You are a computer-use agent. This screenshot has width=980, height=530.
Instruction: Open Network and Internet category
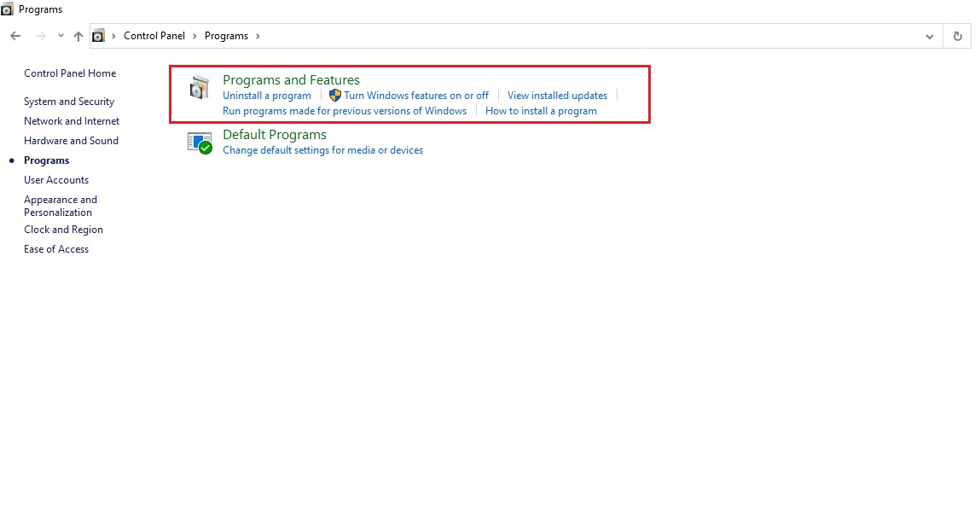point(72,121)
